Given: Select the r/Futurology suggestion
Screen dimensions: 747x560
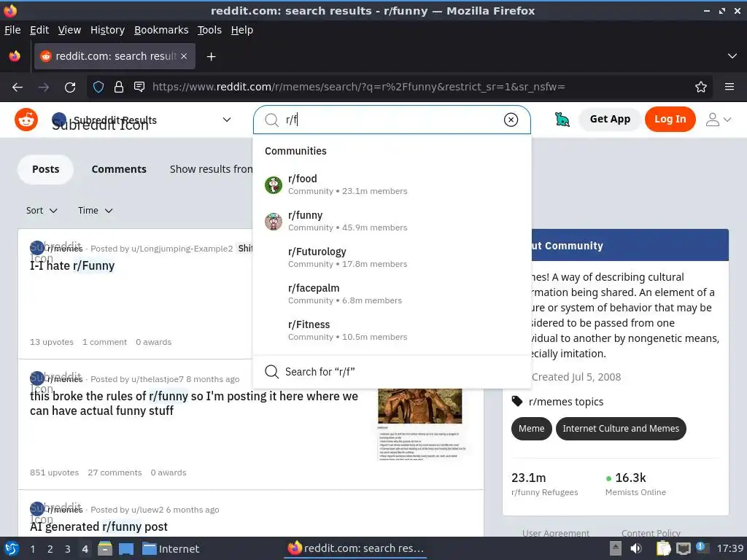Looking at the screenshot, I should (x=392, y=257).
